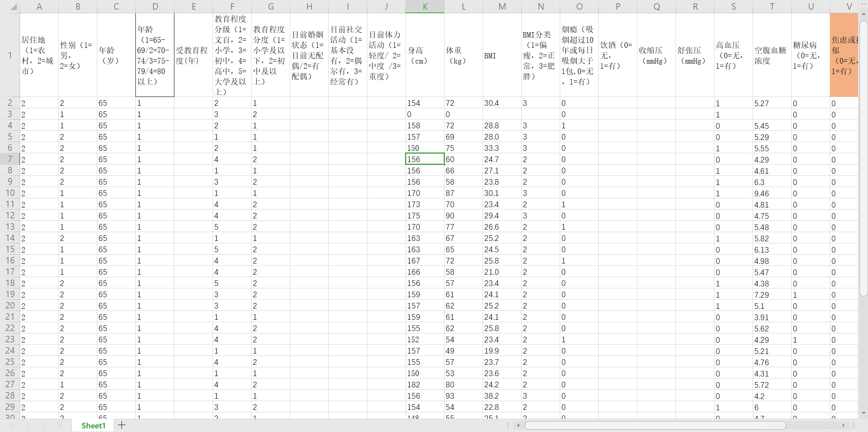Click the 身高(cm) header cell

(425, 55)
